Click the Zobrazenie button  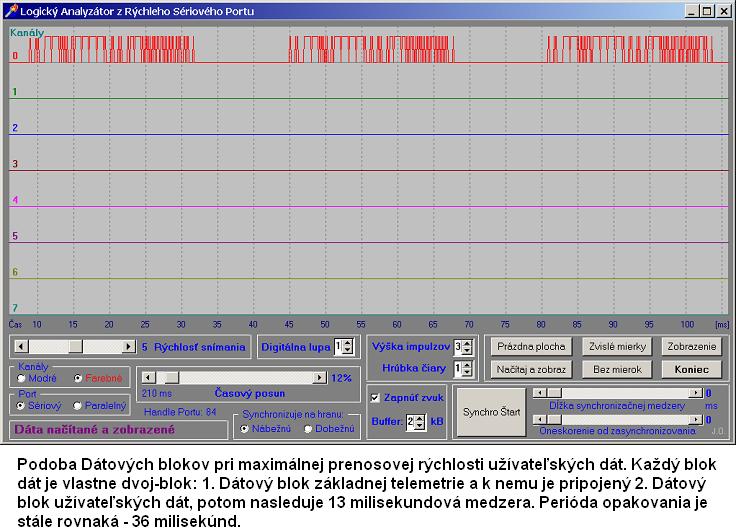pyautogui.click(x=690, y=347)
